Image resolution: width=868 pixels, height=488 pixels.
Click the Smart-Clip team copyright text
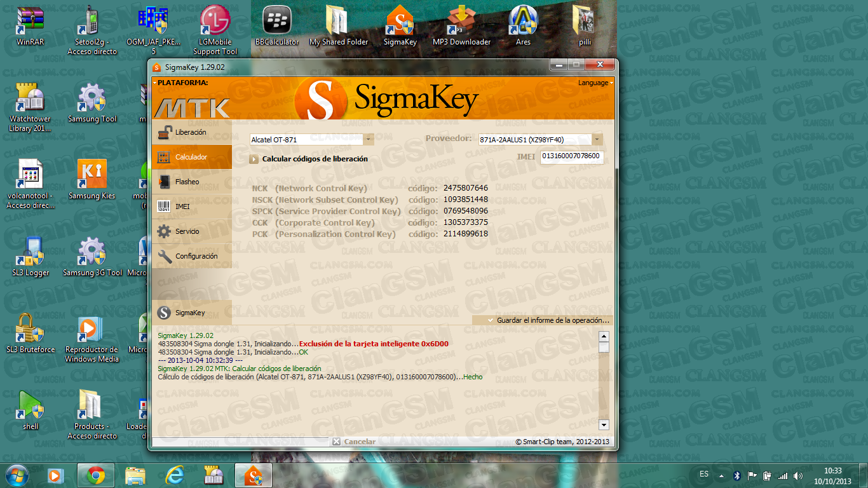[x=562, y=442]
